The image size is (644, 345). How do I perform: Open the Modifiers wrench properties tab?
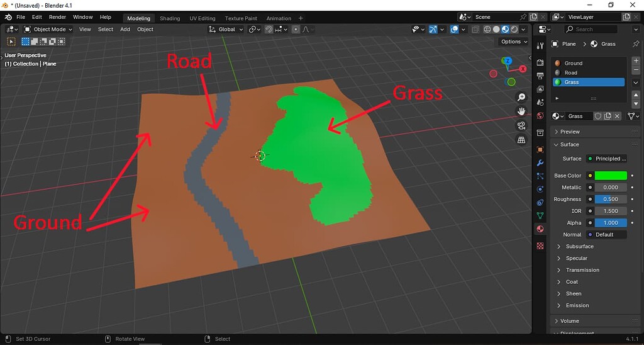coord(540,163)
